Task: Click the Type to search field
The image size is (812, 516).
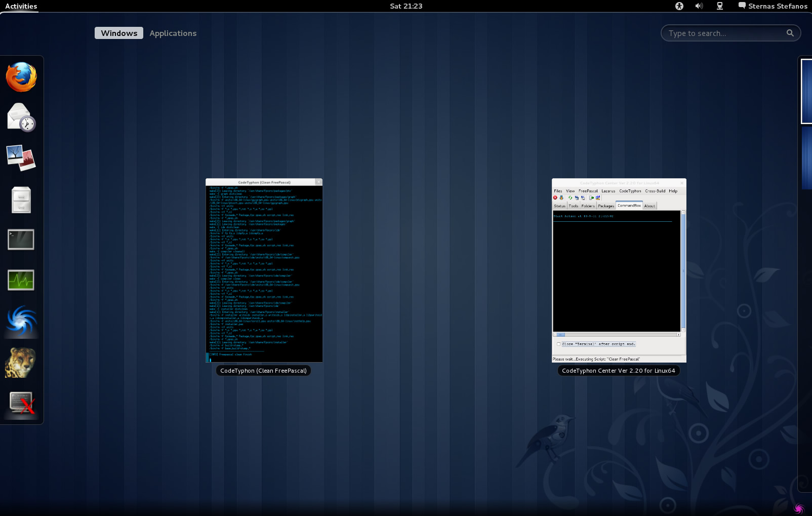Action: coord(730,33)
